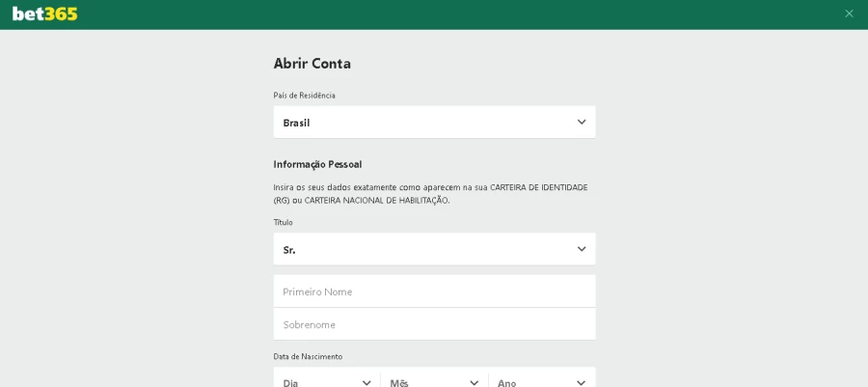Click the País de Residência label
The width and height of the screenshot is (868, 387).
[304, 96]
